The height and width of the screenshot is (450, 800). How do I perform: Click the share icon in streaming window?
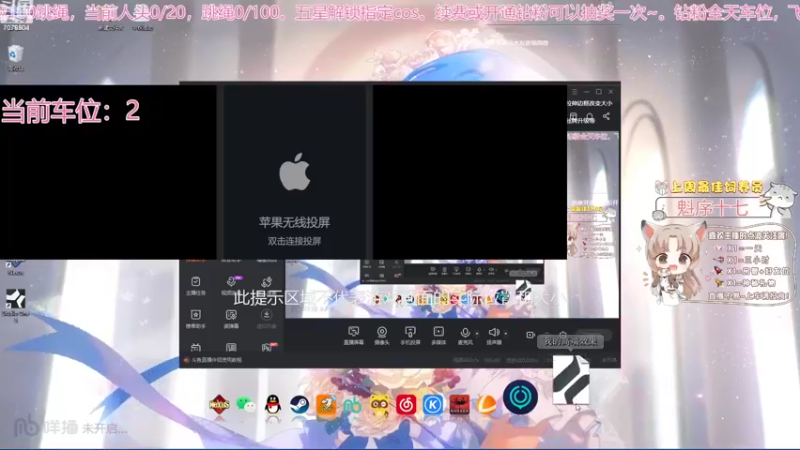click(x=606, y=116)
